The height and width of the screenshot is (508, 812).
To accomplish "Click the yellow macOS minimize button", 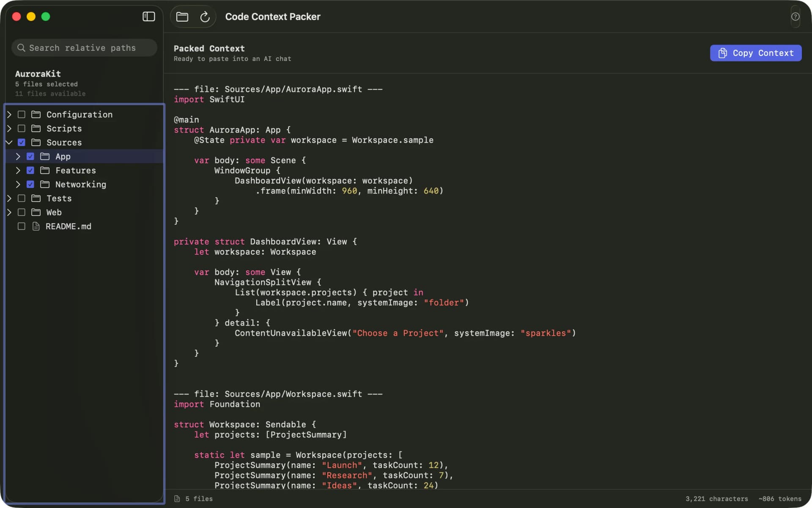I will 31,17.
